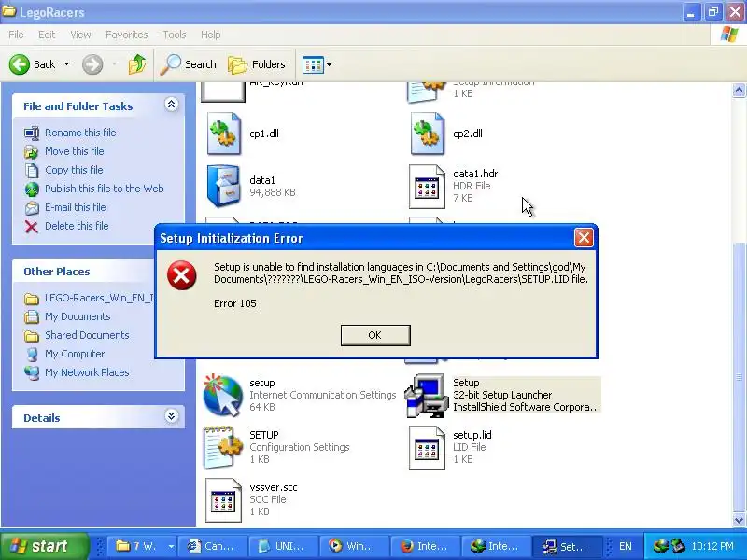Click the setup.lid file name
The width and height of the screenshot is (747, 560).
pyautogui.click(x=472, y=435)
